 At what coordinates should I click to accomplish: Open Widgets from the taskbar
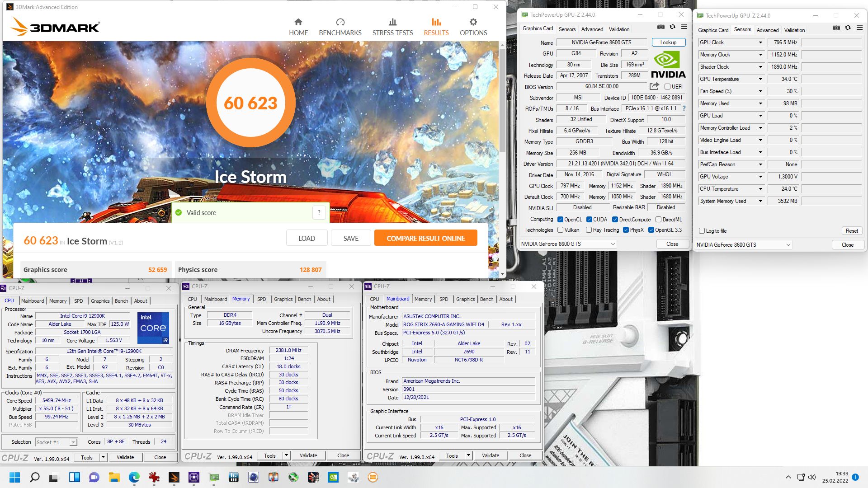pos(74,477)
